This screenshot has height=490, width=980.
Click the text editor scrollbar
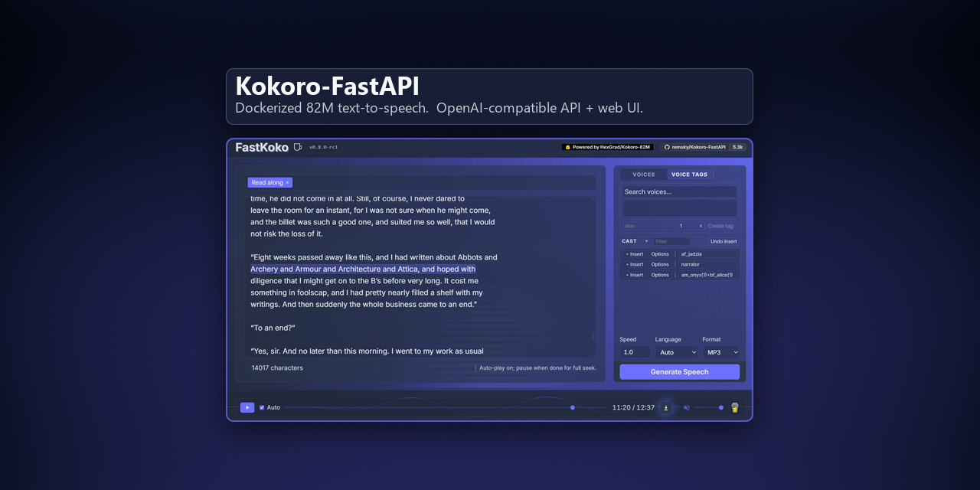point(593,335)
